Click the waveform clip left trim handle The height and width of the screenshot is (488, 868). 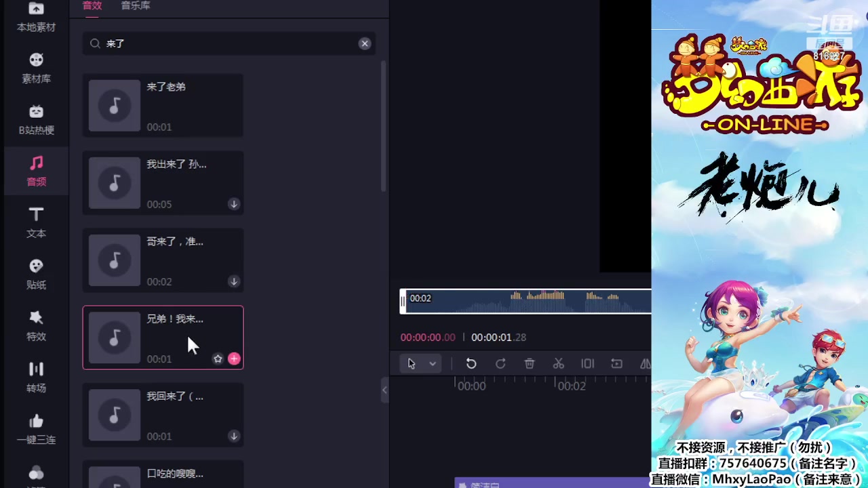click(x=403, y=301)
